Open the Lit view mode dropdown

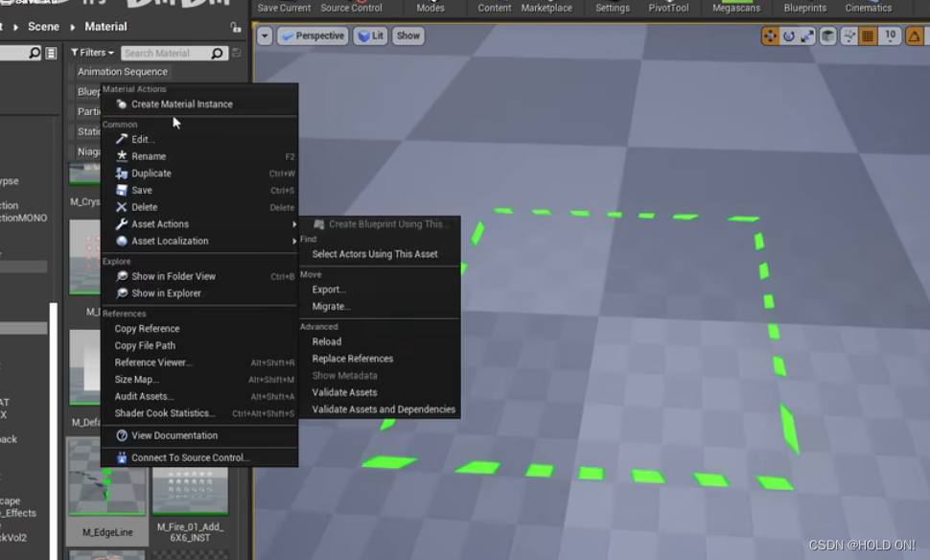(x=368, y=35)
